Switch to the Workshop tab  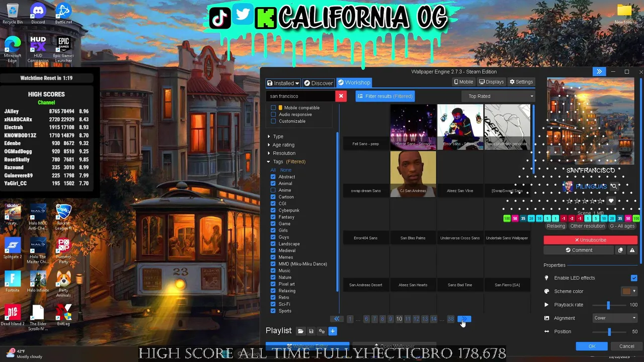tap(354, 83)
